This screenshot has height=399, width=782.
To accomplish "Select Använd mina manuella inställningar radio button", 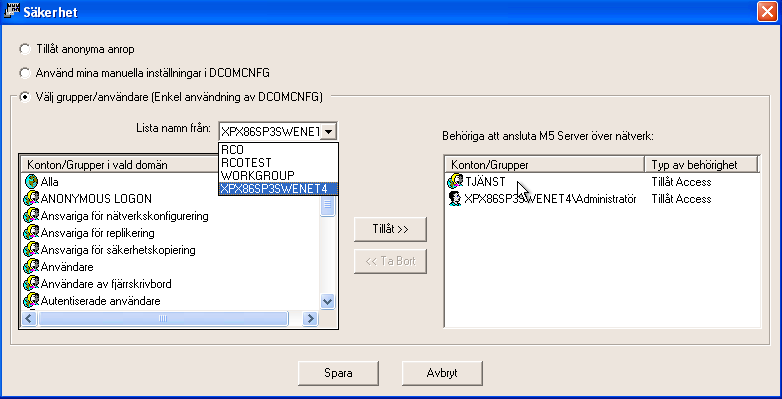I will (x=24, y=73).
